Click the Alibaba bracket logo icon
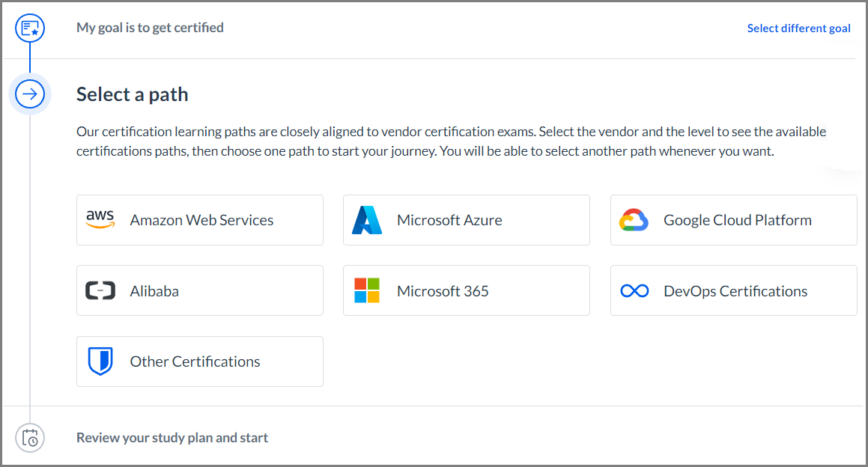 click(100, 290)
